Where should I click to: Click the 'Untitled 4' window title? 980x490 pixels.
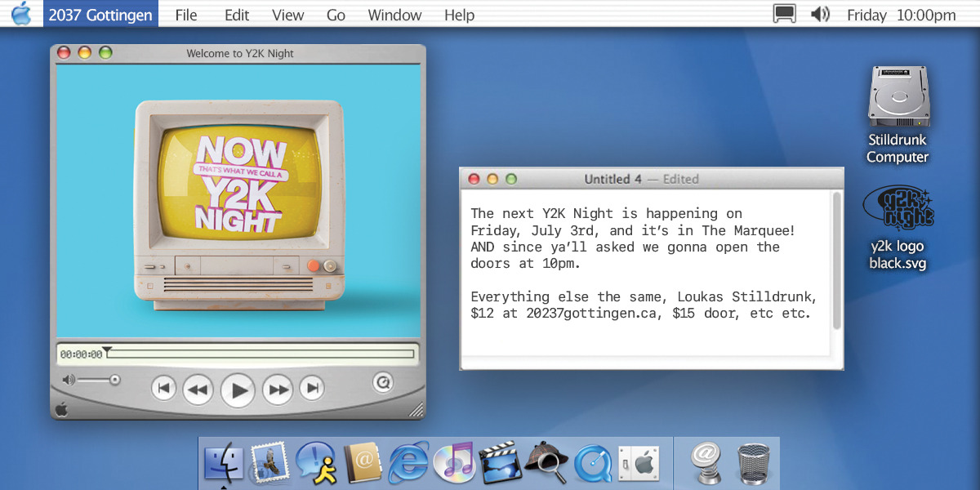[613, 179]
